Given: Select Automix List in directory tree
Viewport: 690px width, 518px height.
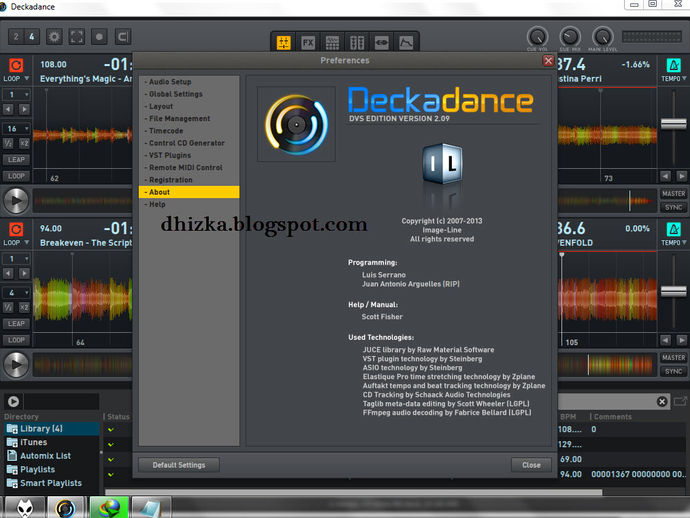Looking at the screenshot, I should click(52, 456).
